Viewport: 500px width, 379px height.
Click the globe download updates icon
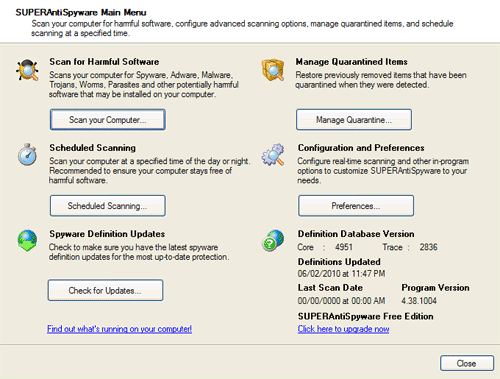[27, 240]
